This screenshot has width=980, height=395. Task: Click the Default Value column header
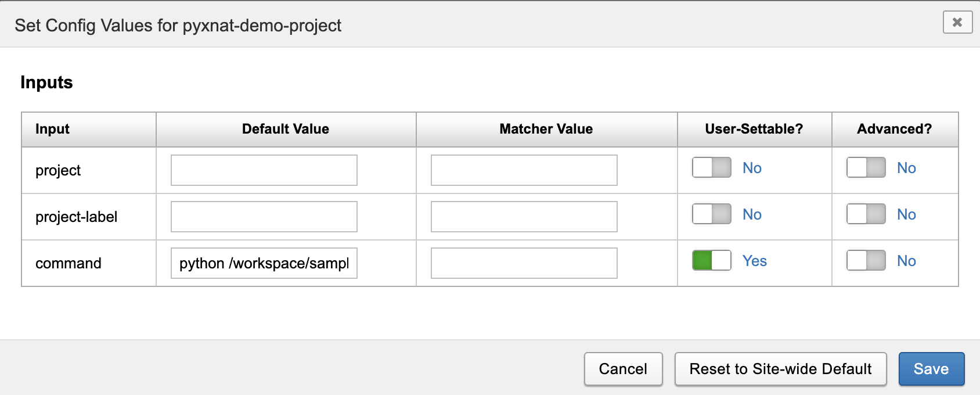pos(286,129)
